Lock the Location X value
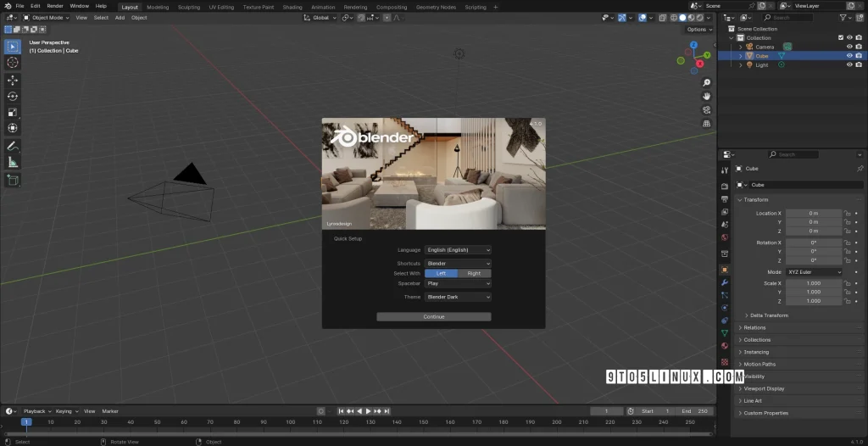The image size is (868, 446). (847, 214)
